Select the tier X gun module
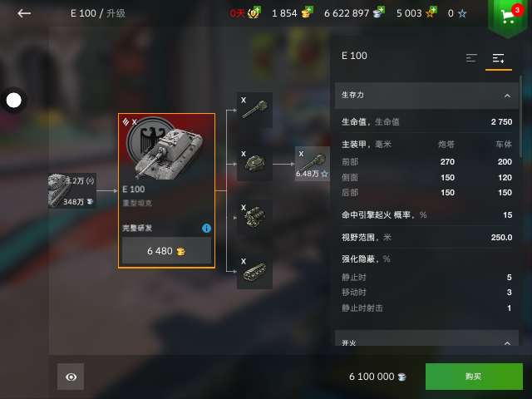The width and height of the screenshot is (532, 399). pyautogui.click(x=254, y=110)
